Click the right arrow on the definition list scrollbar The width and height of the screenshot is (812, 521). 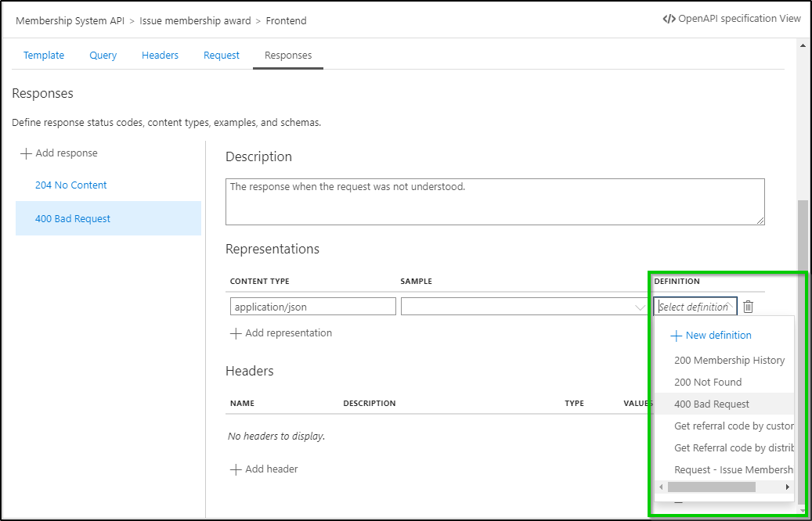point(787,487)
